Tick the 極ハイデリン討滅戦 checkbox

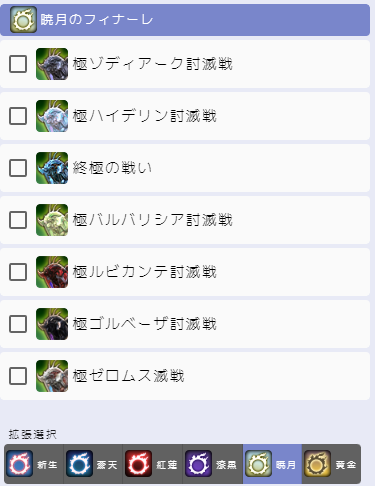coord(18,116)
